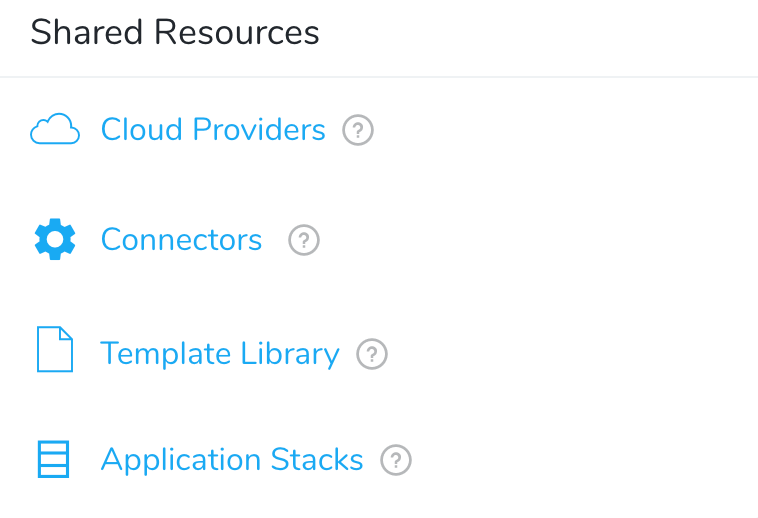Click the cloud icon beside Cloud Providers

coord(55,129)
